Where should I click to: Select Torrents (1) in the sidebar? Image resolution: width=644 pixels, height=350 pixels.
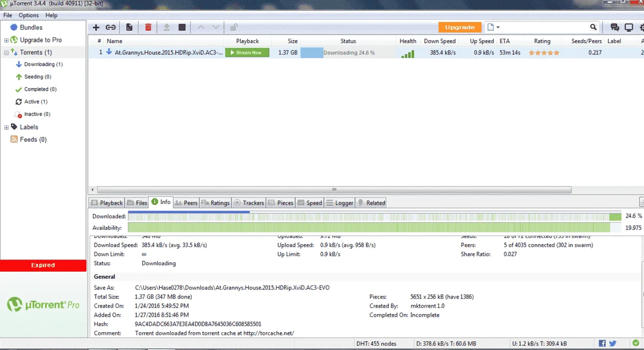pyautogui.click(x=36, y=53)
